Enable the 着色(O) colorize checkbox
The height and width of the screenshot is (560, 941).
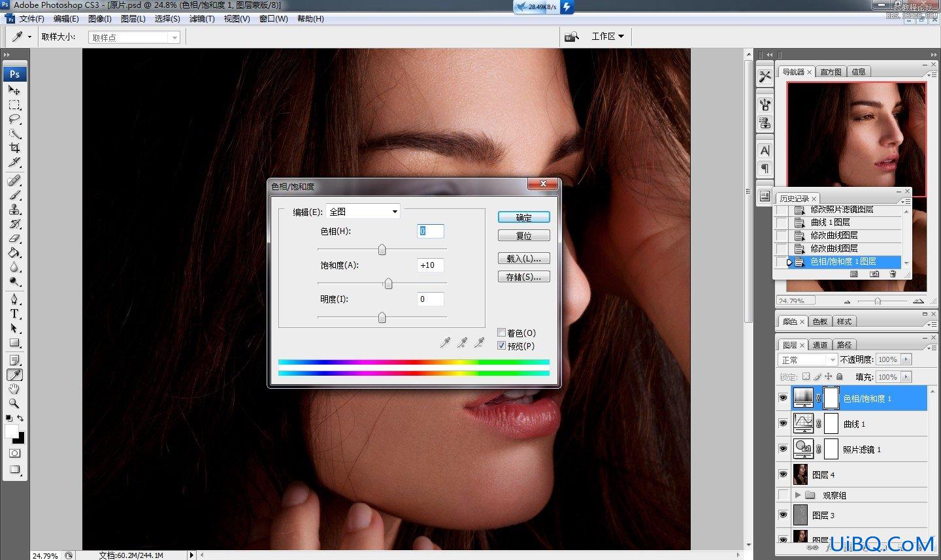coord(501,333)
